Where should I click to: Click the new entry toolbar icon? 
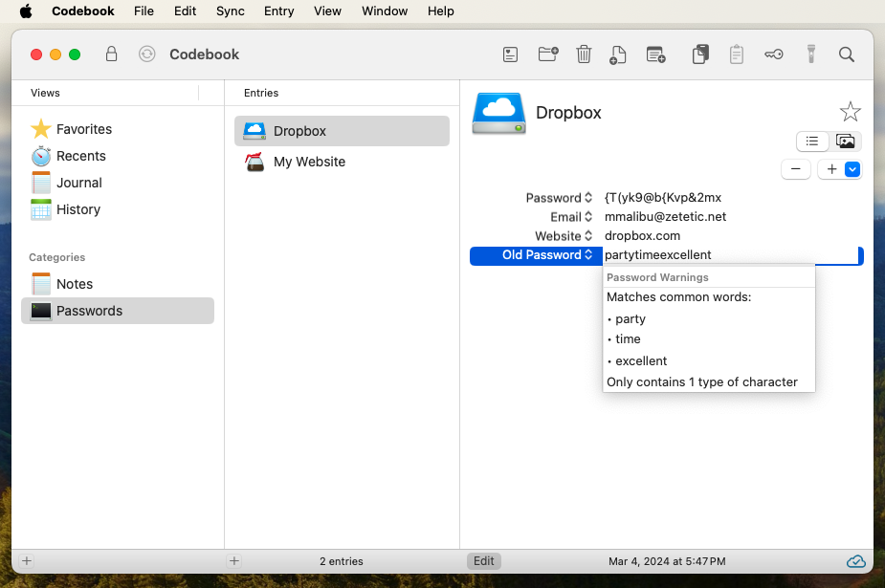tap(510, 54)
